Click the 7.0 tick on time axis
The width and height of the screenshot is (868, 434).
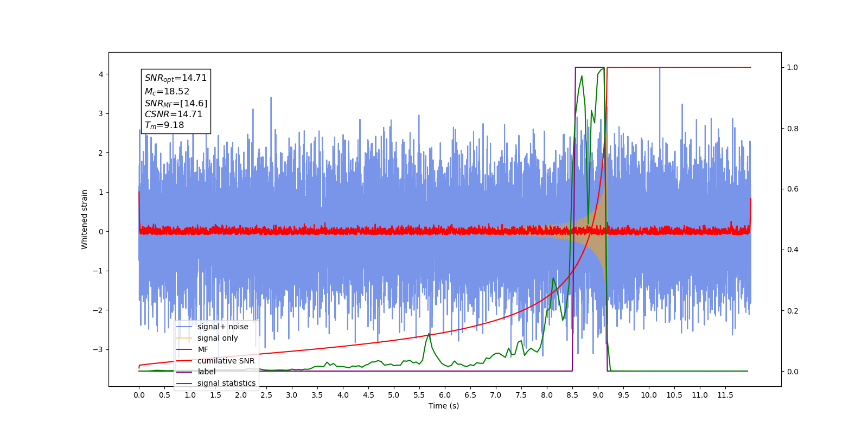pyautogui.click(x=496, y=395)
